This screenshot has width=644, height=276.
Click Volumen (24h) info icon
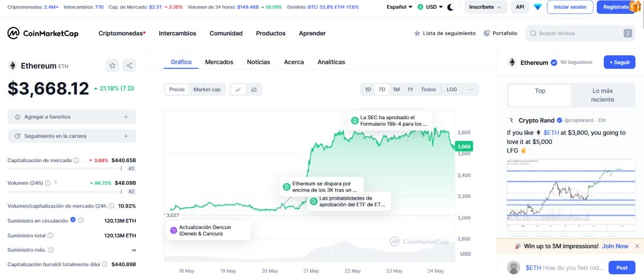48,183
